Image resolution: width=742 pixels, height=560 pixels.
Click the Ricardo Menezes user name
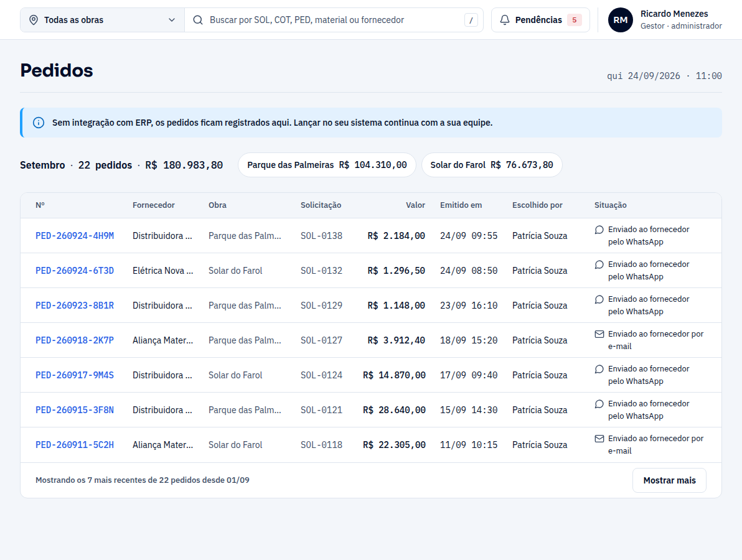(x=674, y=14)
